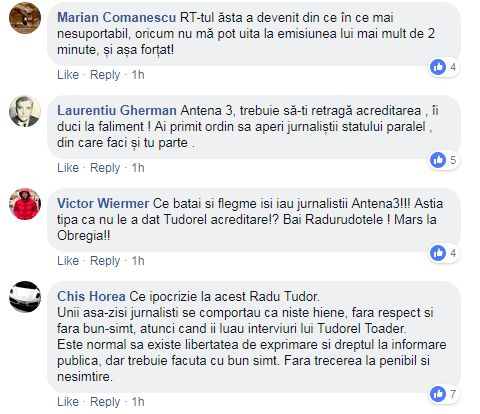Reply to Victor Wiermer's comment
This screenshot has width=480, height=414.
coord(105,261)
